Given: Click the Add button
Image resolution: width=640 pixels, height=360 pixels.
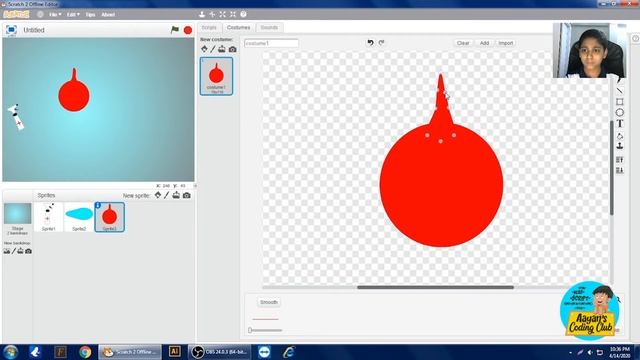Looking at the screenshot, I should click(484, 43).
